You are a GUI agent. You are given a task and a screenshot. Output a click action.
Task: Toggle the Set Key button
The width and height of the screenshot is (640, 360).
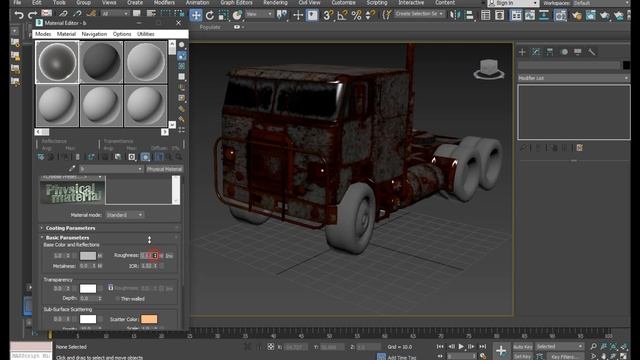click(522, 356)
